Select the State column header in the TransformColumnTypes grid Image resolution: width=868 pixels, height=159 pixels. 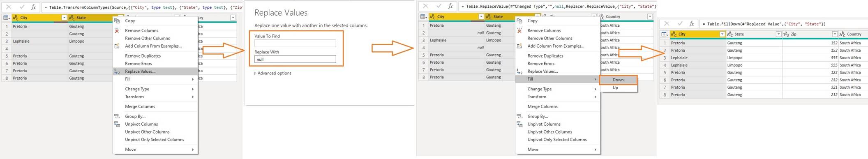click(x=90, y=18)
